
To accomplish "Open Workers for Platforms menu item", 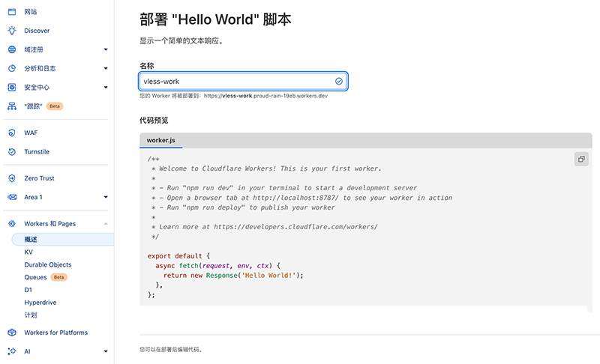I will tap(55, 333).
